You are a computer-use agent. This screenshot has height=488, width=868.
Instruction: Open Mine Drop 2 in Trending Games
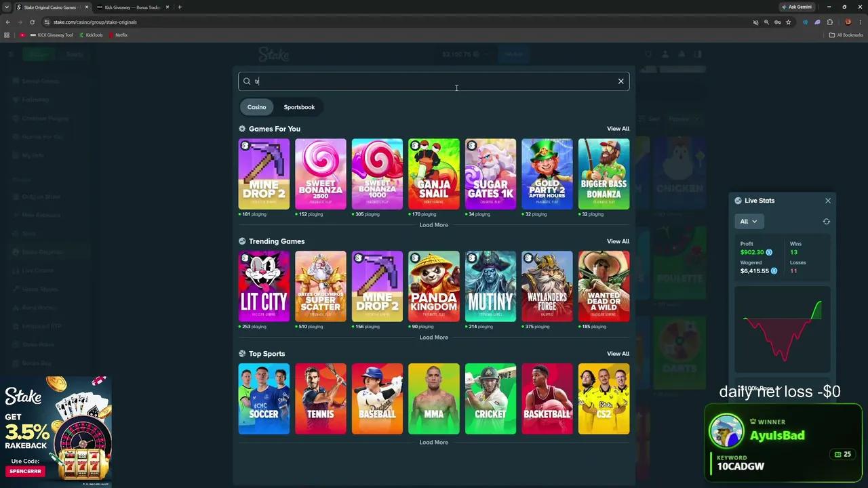pyautogui.click(x=377, y=287)
